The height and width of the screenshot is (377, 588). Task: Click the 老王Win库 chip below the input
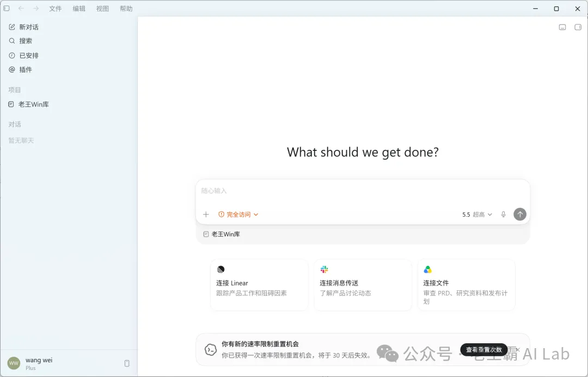pyautogui.click(x=222, y=234)
